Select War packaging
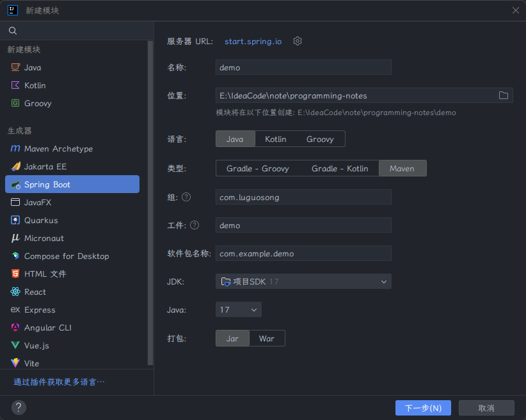Viewport: 526px width, 420px height. pos(267,338)
